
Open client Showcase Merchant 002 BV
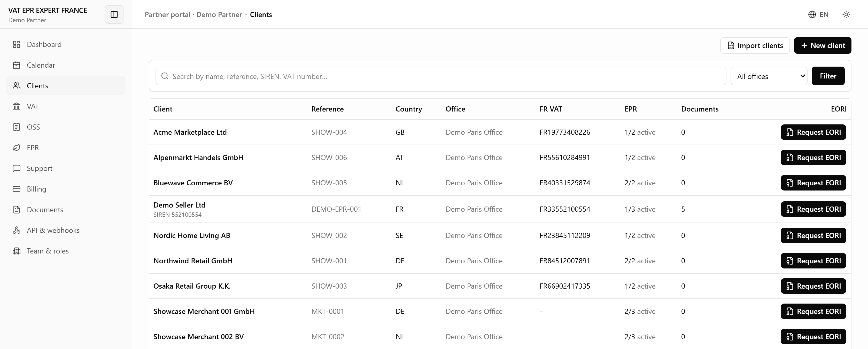pos(198,337)
